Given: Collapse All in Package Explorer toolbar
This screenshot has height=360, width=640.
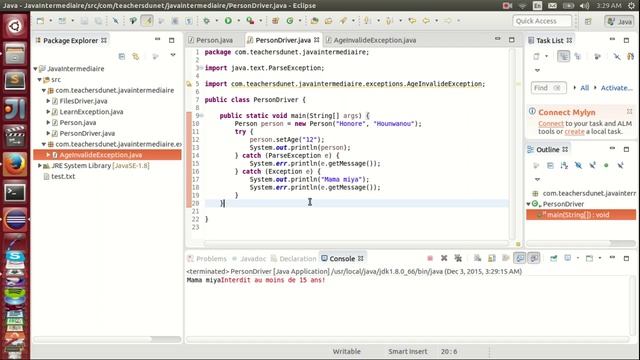Looking at the screenshot, I should [x=122, y=56].
